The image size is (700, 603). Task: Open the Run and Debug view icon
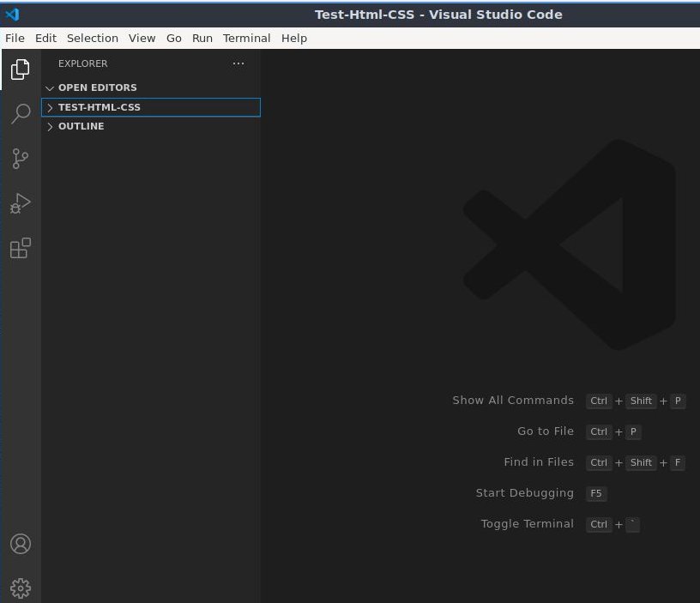click(x=20, y=203)
